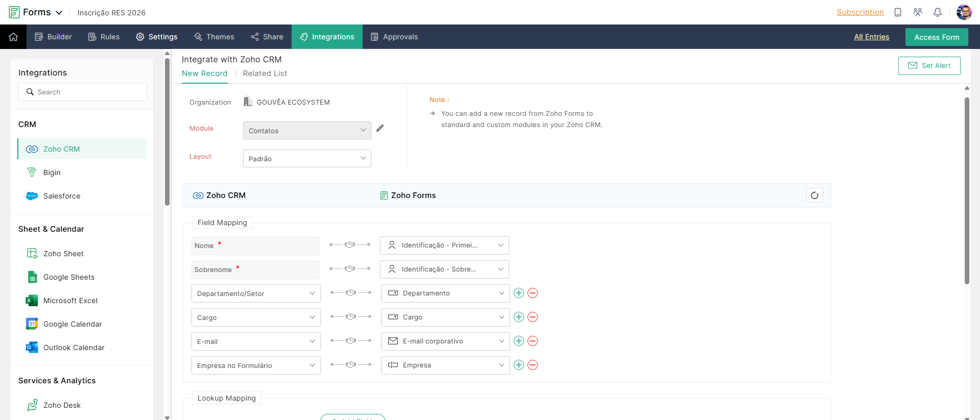Image resolution: width=980 pixels, height=420 pixels.
Task: Switch to the Related List tab
Action: coord(265,73)
